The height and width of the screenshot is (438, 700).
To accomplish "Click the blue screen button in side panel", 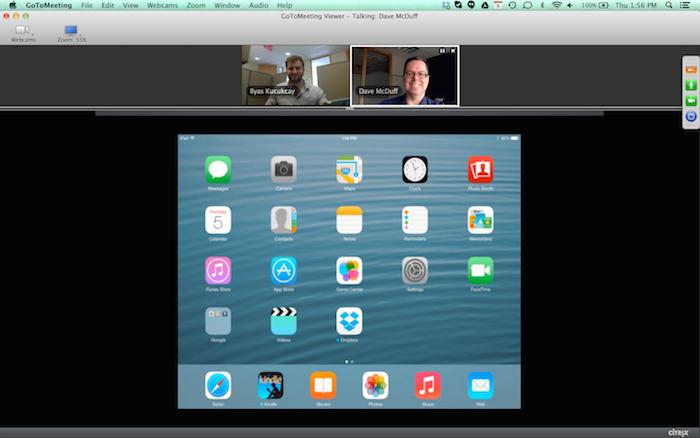I will point(691,117).
